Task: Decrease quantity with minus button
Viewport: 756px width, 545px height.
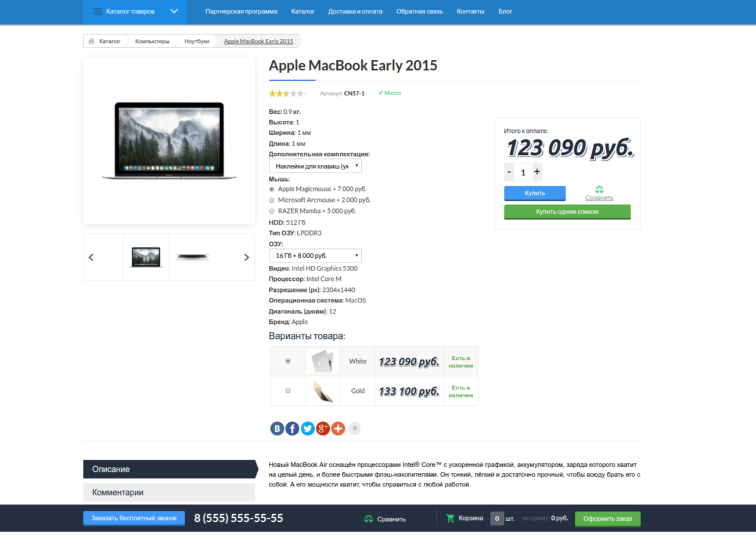Action: point(509,172)
